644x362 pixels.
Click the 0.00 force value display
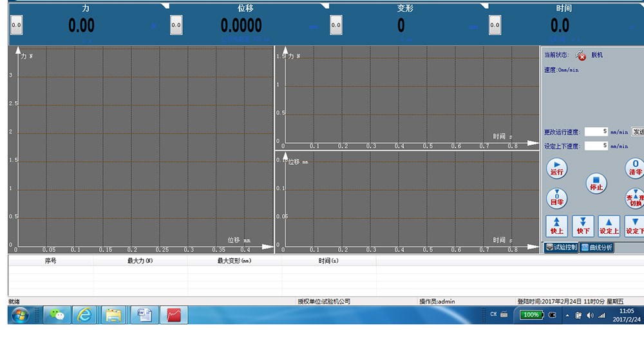[x=81, y=26]
